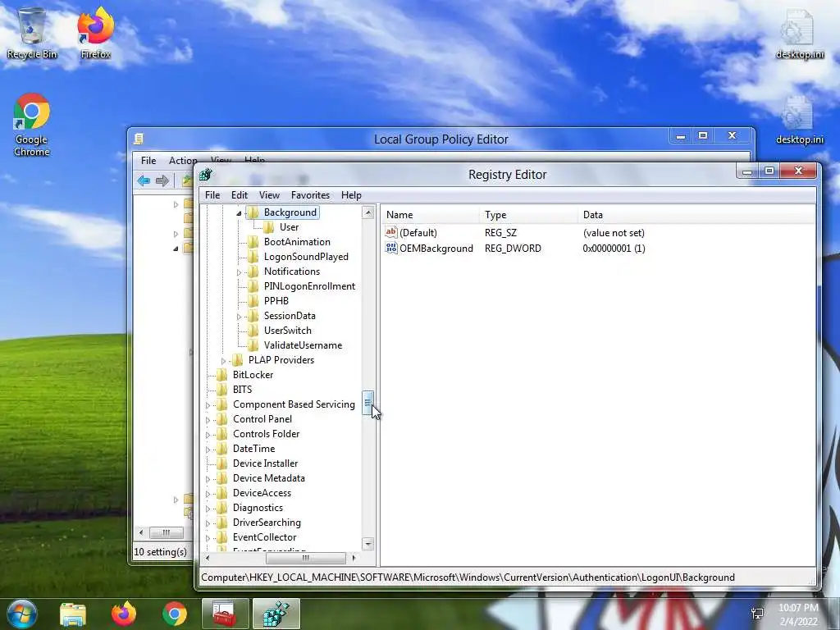
Task: Collapse the Background key
Action: [x=239, y=213]
